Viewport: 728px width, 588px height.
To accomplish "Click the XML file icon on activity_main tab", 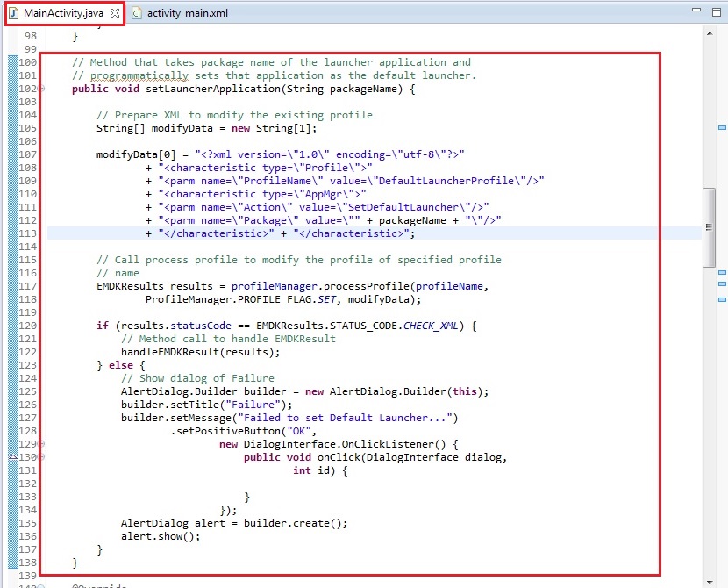I will (138, 14).
